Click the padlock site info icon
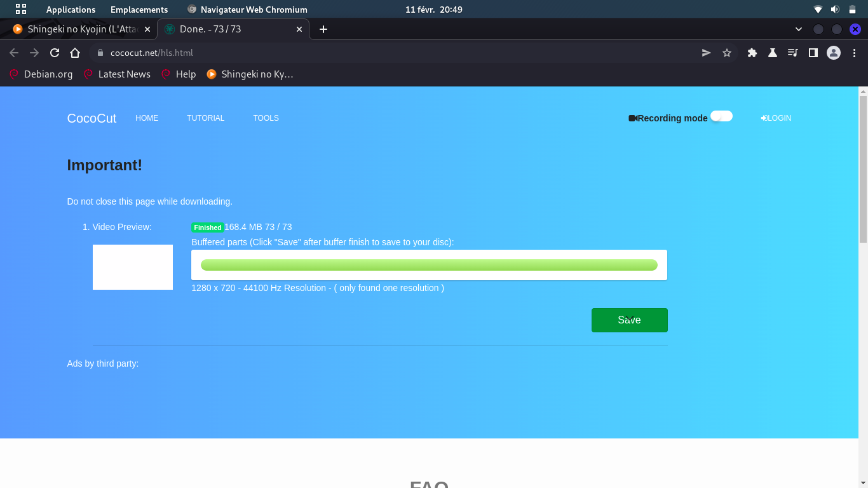This screenshot has height=488, width=868. [100, 53]
